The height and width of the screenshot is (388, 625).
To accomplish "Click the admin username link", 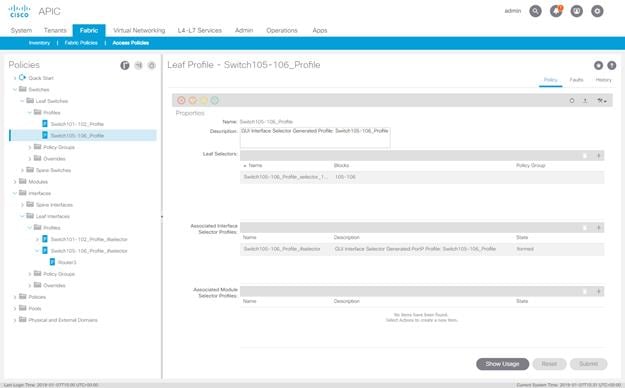I will [x=513, y=11].
